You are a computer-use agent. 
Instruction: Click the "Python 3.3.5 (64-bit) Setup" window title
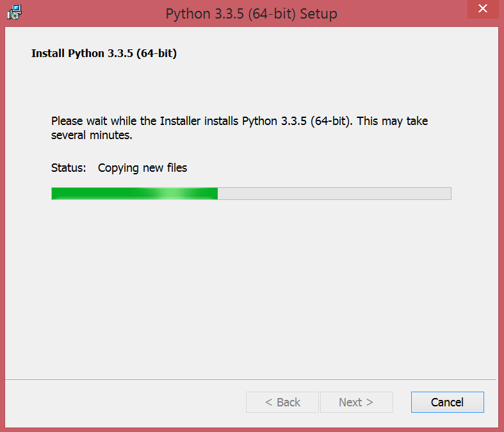(251, 13)
